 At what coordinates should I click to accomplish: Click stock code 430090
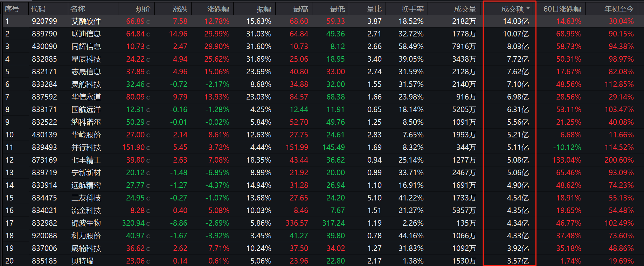point(44,47)
